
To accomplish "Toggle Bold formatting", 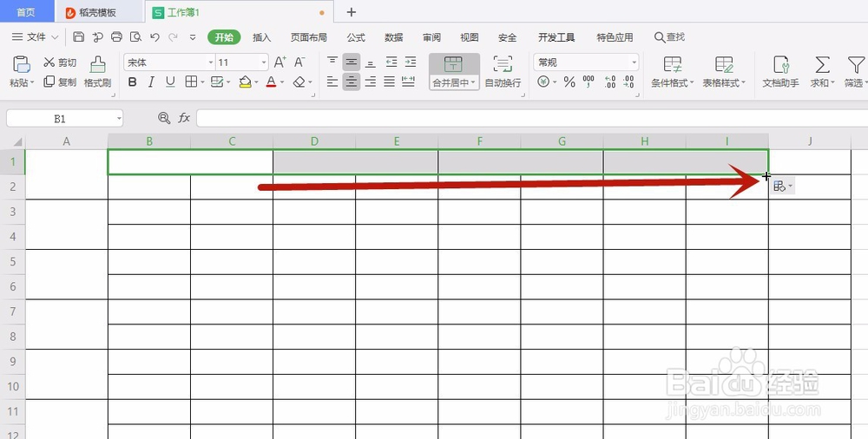I will (x=132, y=82).
